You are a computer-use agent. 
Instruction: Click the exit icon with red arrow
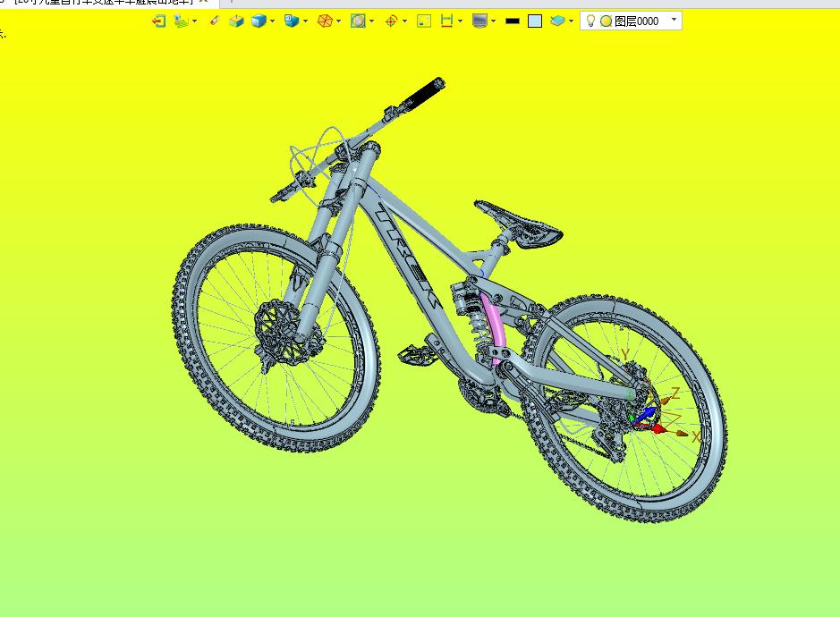pos(158,21)
